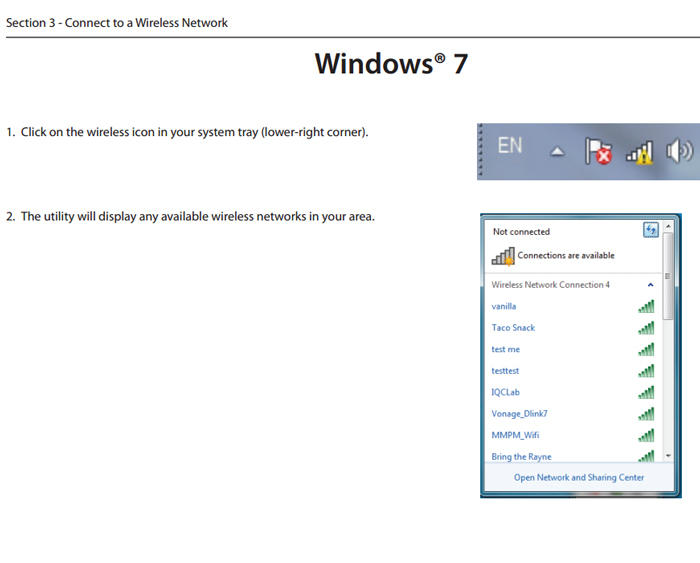The height and width of the screenshot is (563, 700).
Task: Refresh the wireless network list
Action: [650, 230]
